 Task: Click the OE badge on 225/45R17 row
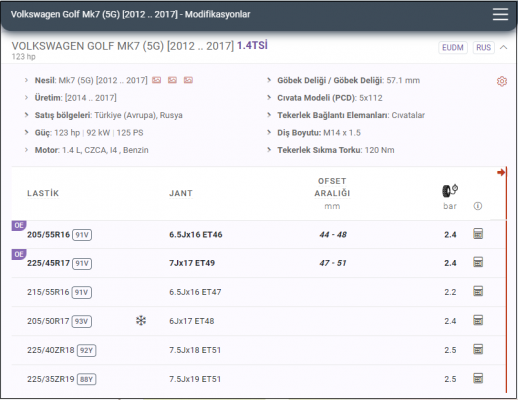click(x=19, y=254)
